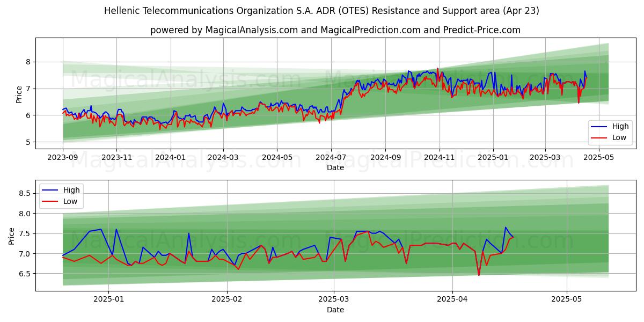Click the 'Price' y-axis title of bottom chart
Image resolution: width=644 pixels, height=322 pixels.
click(12, 236)
